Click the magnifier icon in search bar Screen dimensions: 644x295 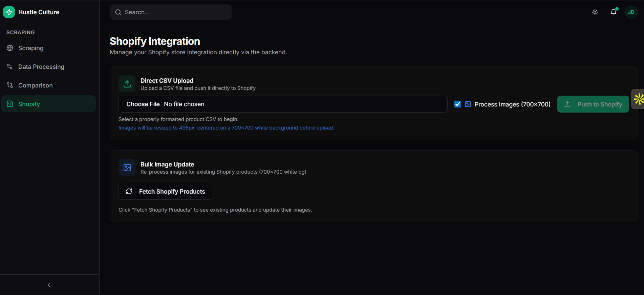click(118, 12)
